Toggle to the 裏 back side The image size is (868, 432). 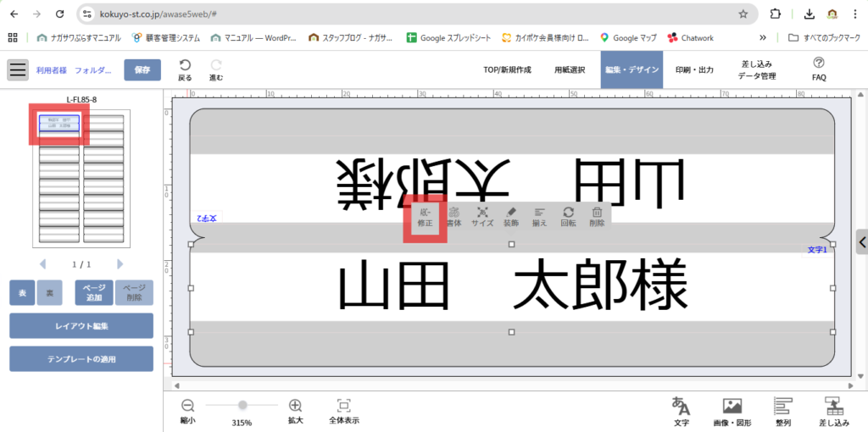coord(49,292)
